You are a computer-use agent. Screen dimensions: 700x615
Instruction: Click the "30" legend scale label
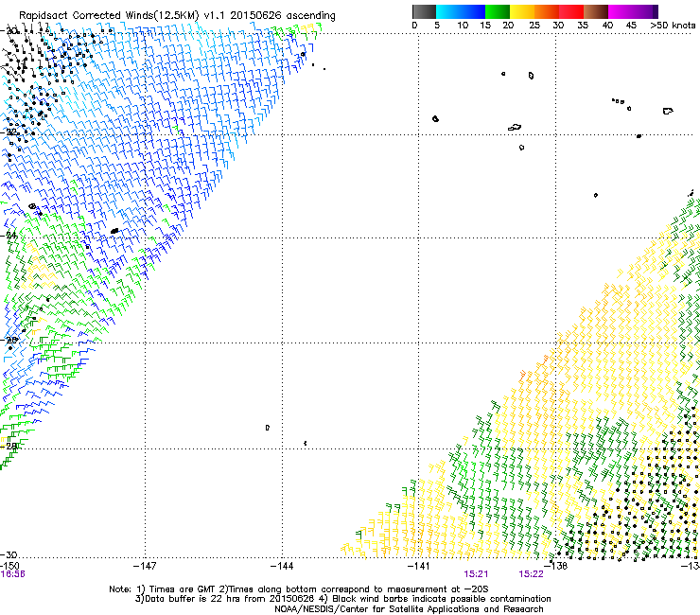558,26
